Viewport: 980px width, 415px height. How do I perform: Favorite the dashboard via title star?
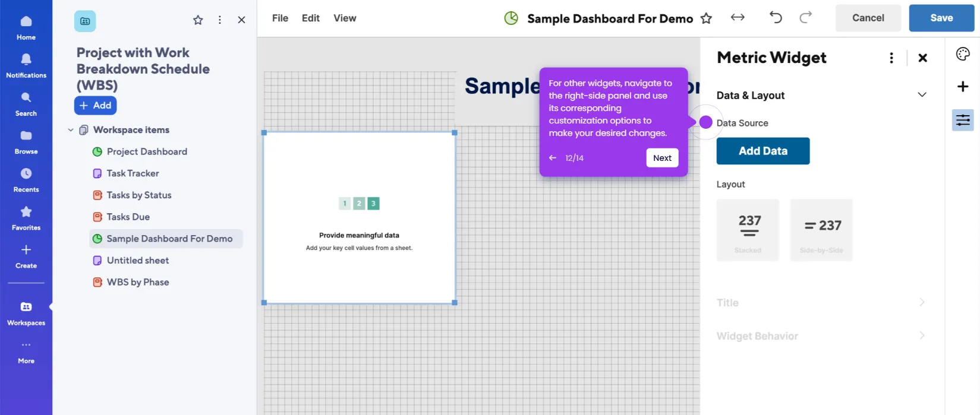pyautogui.click(x=706, y=18)
